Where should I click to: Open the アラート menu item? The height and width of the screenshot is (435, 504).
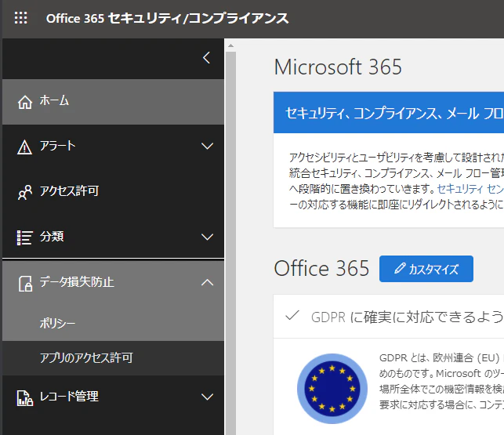113,147
